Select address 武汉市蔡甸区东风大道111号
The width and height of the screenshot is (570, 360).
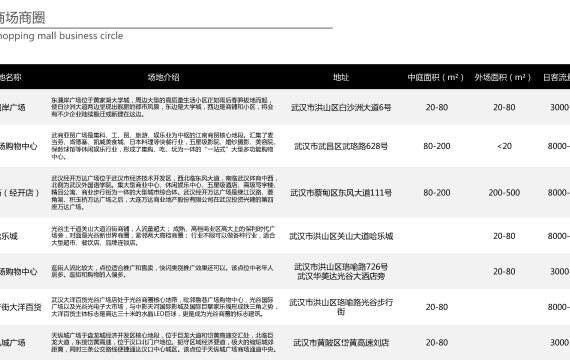click(x=341, y=193)
